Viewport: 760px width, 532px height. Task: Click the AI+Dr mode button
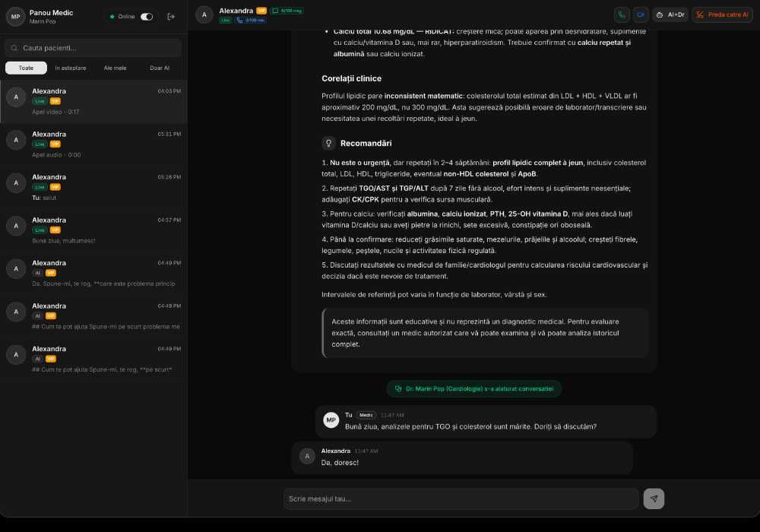click(x=670, y=15)
